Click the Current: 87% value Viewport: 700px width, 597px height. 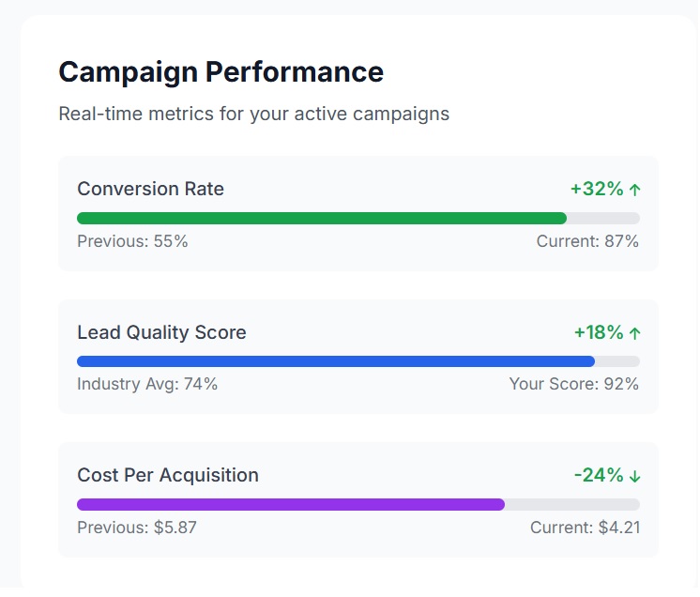587,241
